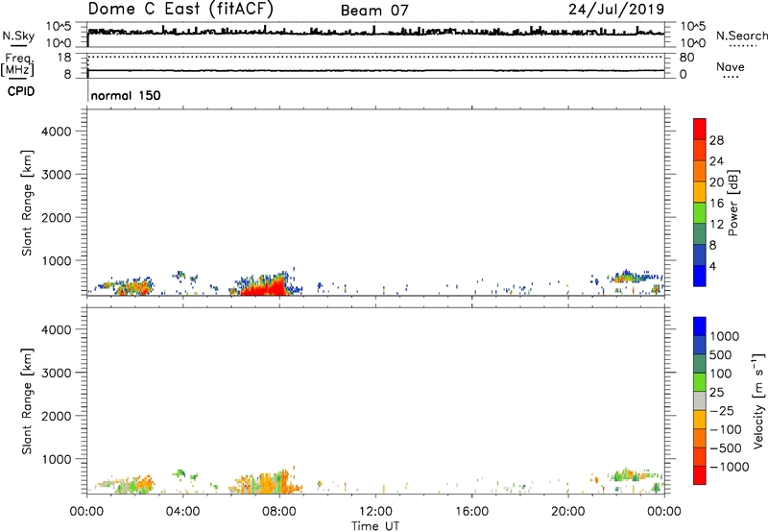
Task: Pick the light green power swatch between 12 and 16
Action: pyautogui.click(x=700, y=213)
